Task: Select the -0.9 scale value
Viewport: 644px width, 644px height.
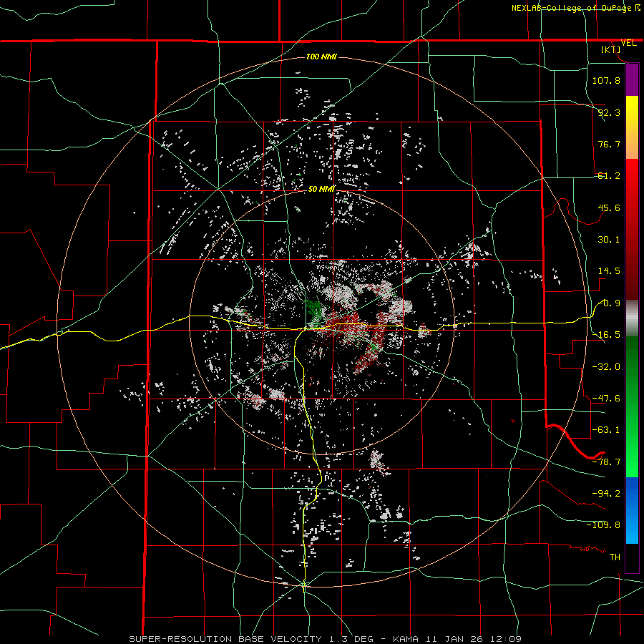Action: [610, 303]
